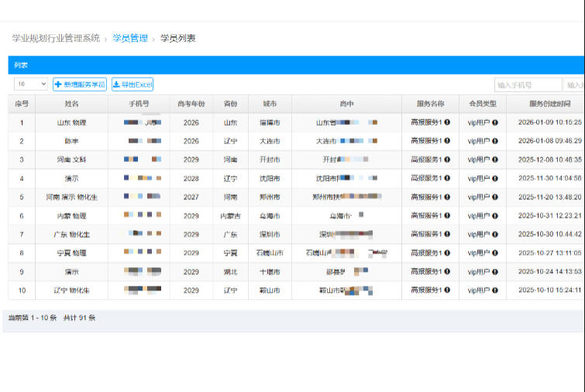585x392 pixels.
Task: Click the city cell 开封市
Action: (270, 160)
